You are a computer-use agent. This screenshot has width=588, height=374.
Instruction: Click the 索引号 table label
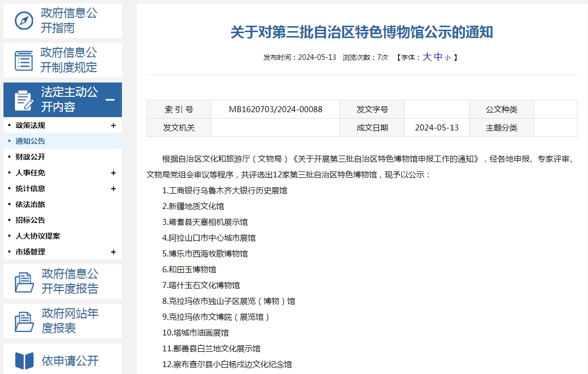179,110
